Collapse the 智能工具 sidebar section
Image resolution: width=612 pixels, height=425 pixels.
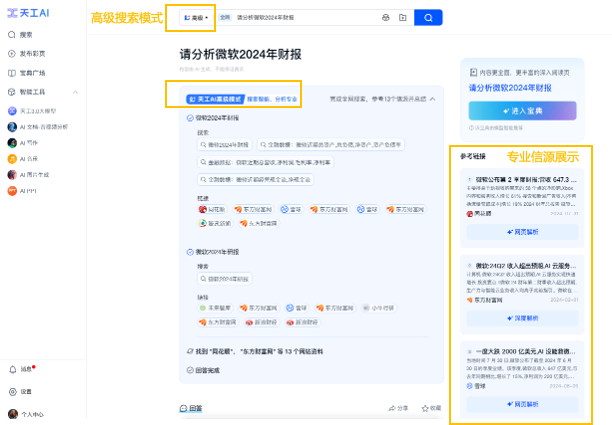pos(77,91)
